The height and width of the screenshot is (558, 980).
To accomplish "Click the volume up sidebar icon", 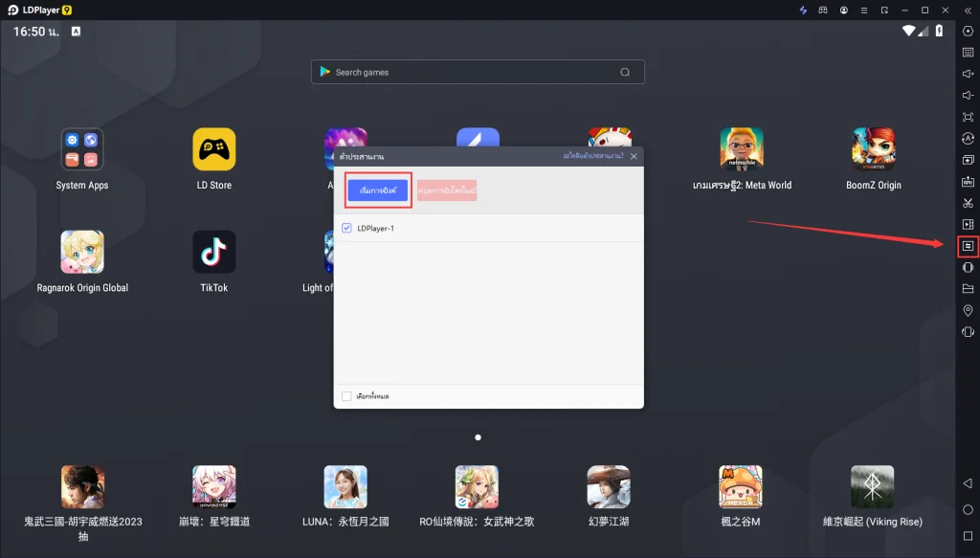I will tap(968, 74).
